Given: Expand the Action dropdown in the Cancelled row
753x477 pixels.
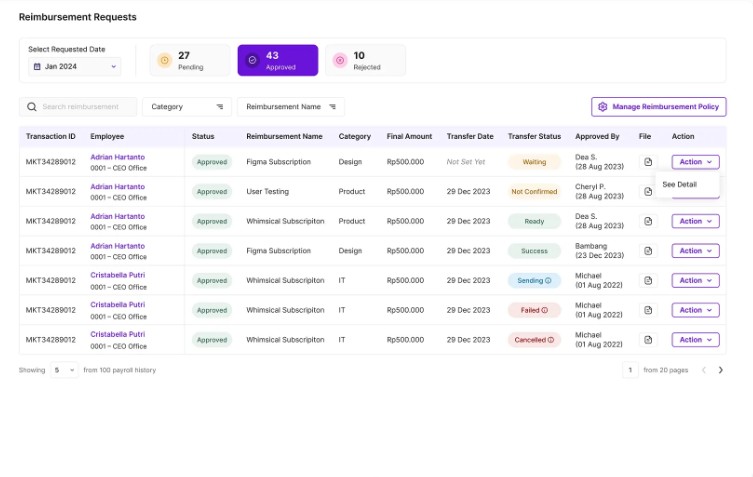Looking at the screenshot, I should coord(695,340).
